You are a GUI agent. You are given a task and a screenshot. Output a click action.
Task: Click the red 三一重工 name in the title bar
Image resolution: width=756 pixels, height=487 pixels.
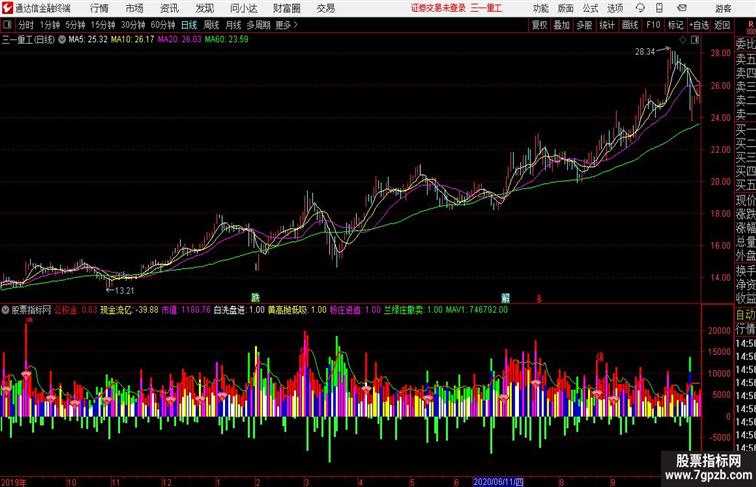(486, 8)
